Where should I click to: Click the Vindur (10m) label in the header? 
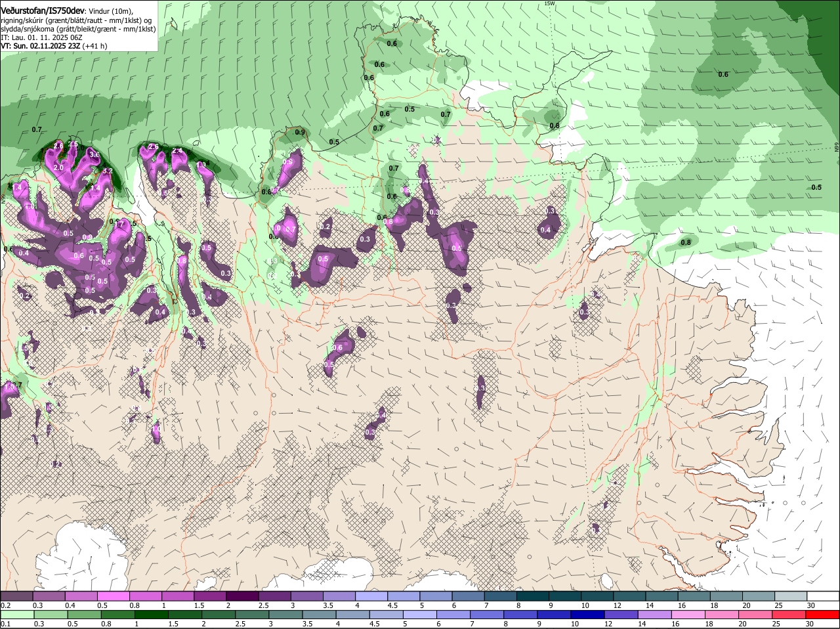point(110,11)
